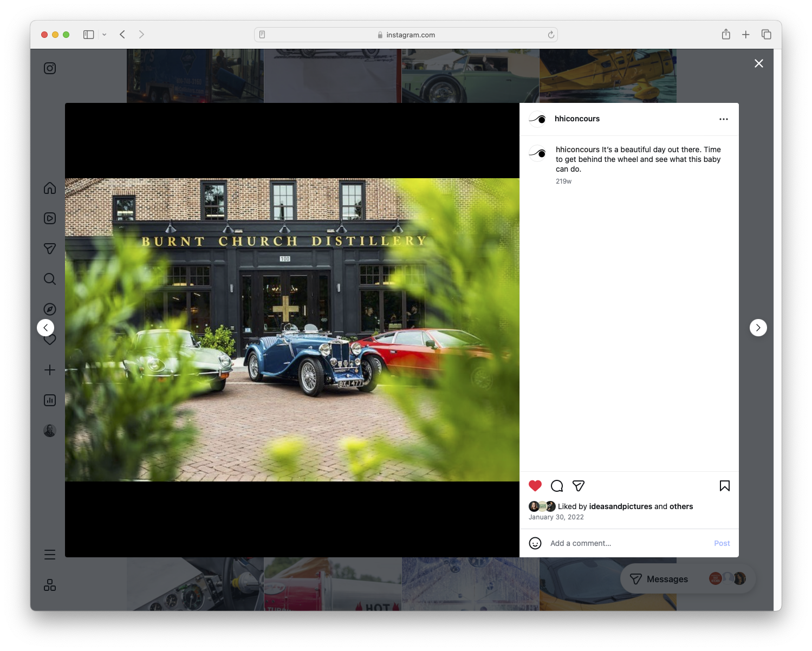812x651 pixels.
Task: Click a liker avatar next to Liked by
Action: [534, 506]
